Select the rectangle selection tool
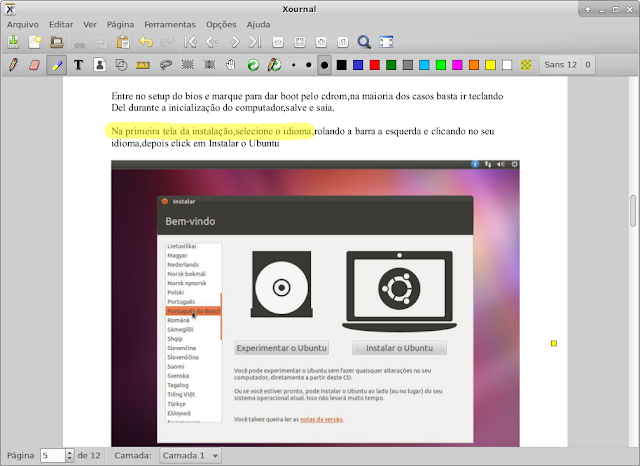Screen dimensions: 640x466 [187, 65]
